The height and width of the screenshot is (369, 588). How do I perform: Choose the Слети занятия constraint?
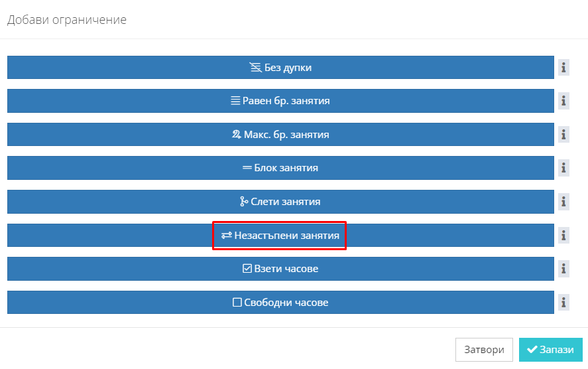(280, 202)
